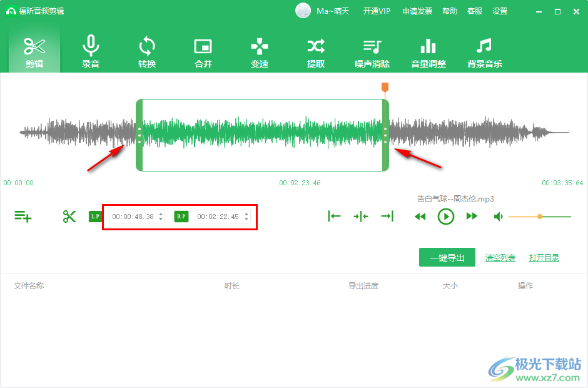This screenshot has width=588, height=388.
Task: Click the 文件名称 column header
Action: pos(29,286)
